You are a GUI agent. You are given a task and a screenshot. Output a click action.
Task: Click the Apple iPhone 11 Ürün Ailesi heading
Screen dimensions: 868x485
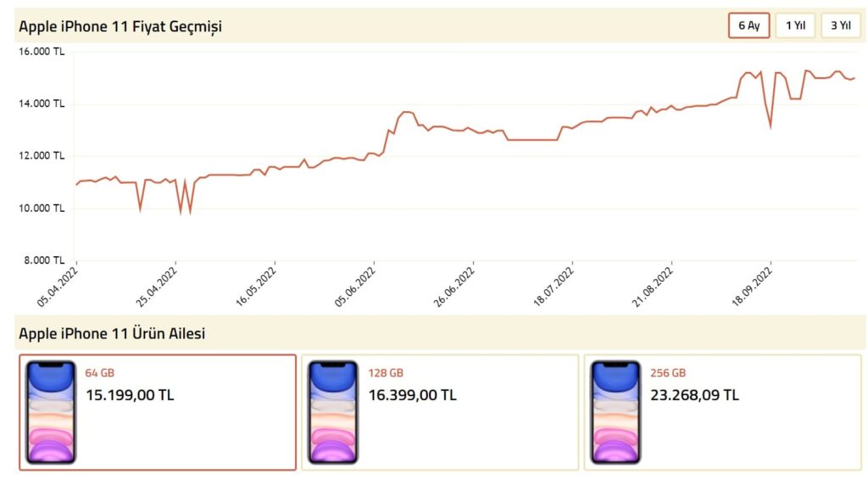click(112, 333)
